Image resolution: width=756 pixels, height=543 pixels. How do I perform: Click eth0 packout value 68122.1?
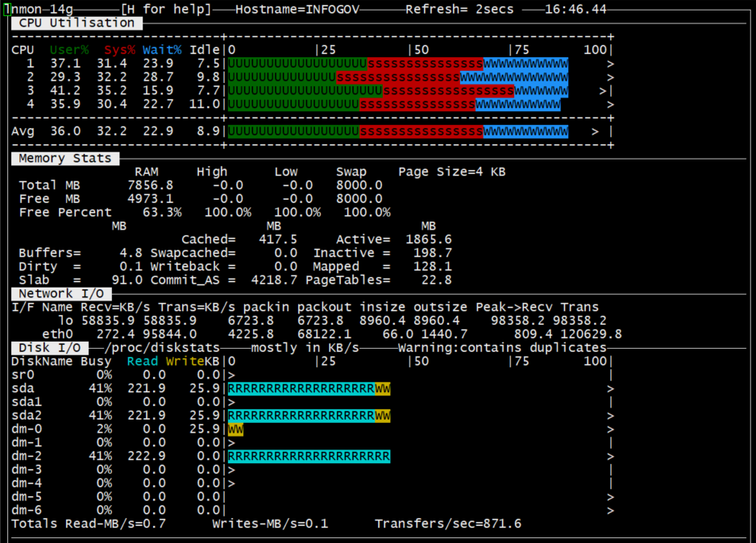click(x=325, y=334)
